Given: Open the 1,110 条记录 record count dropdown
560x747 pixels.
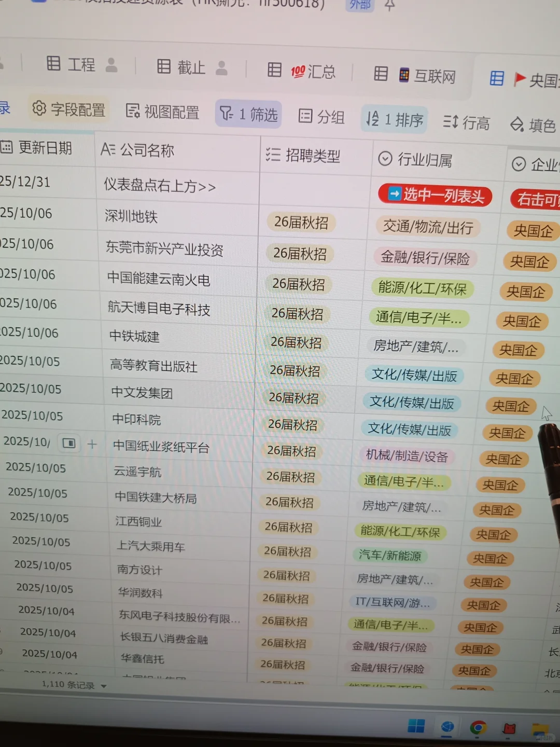Looking at the screenshot, I should [x=74, y=685].
